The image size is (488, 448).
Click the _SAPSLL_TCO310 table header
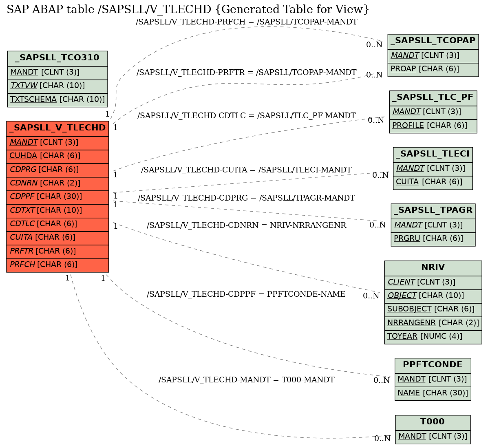coord(57,58)
